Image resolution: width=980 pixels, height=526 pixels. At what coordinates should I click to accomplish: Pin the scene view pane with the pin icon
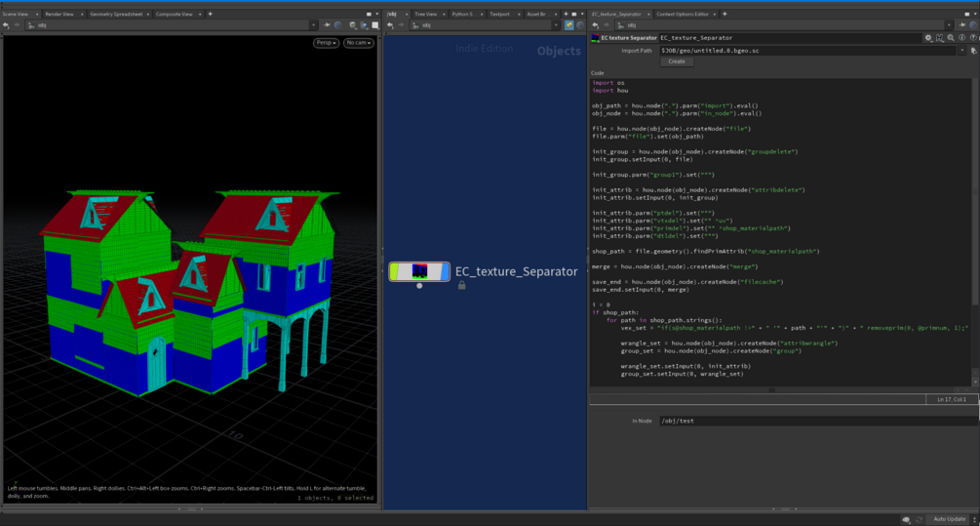327,25
